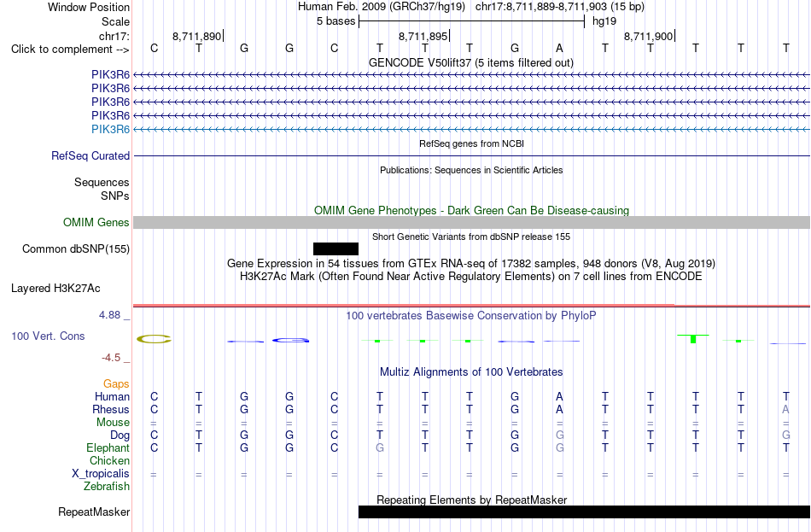Click the tallest green T conservation bar

tap(693, 339)
